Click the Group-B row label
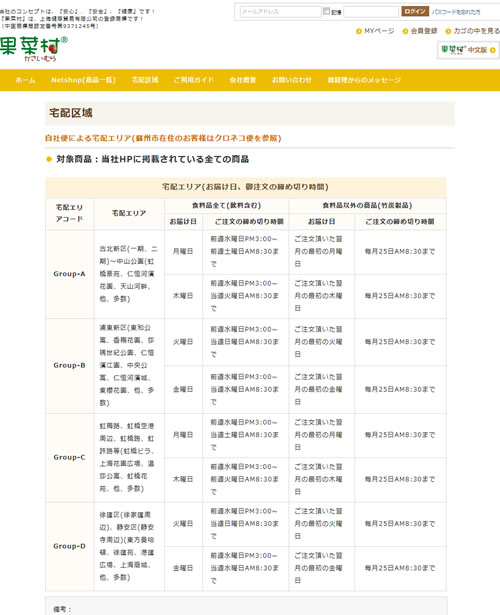Image resolution: width=500 pixels, height=615 pixels. [x=69, y=365]
